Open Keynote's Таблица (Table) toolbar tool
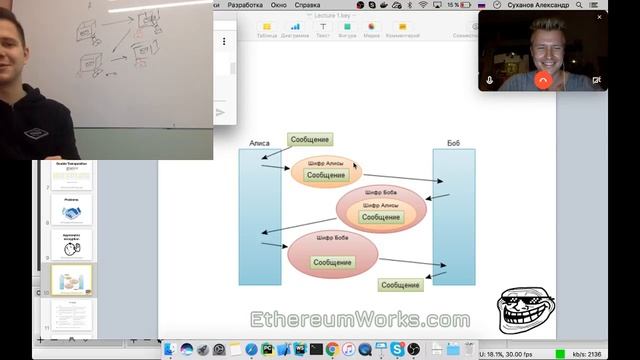Viewport: 640px width, 360px height. point(267,31)
